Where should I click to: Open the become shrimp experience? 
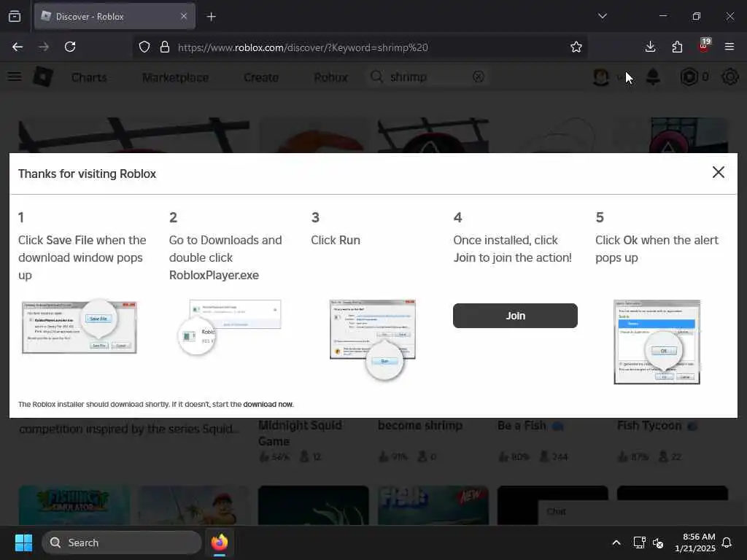[420, 425]
